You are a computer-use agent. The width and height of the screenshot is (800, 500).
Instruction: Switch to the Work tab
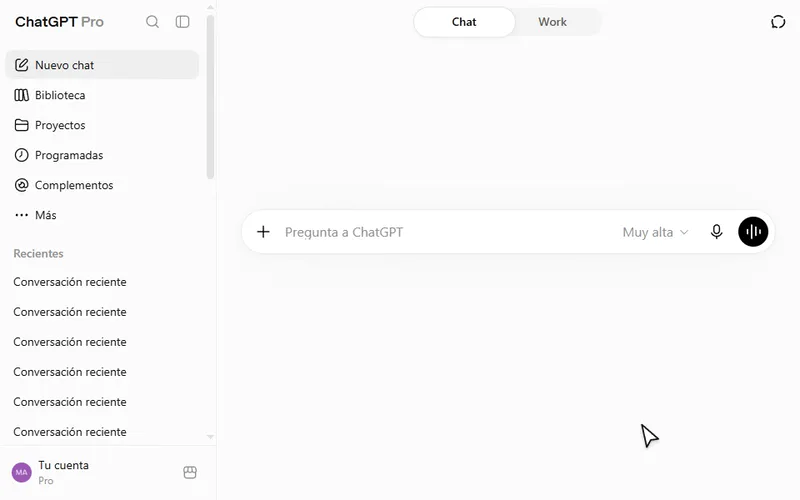pos(553,22)
